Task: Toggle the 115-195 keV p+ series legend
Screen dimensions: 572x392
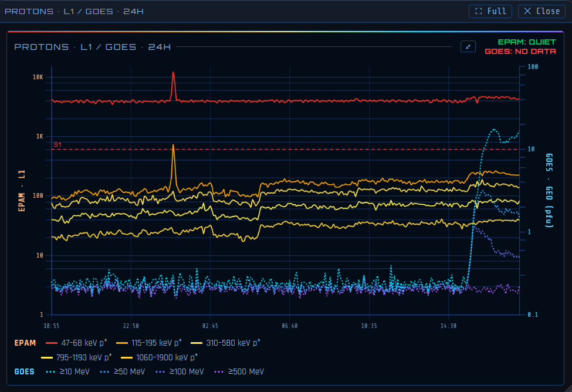Action: (149, 343)
